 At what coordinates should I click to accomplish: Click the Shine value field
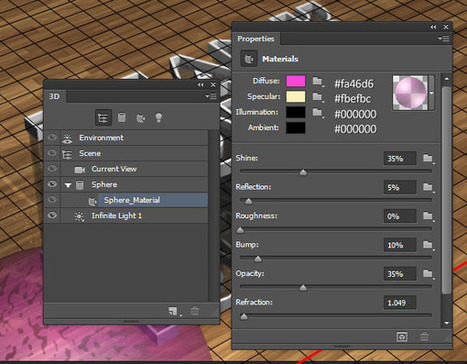pos(400,159)
